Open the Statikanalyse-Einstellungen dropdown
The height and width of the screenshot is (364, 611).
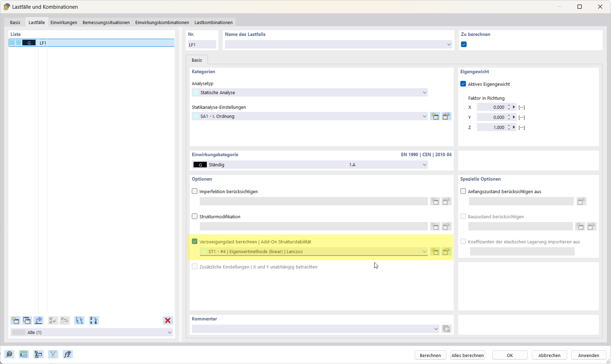pos(424,116)
